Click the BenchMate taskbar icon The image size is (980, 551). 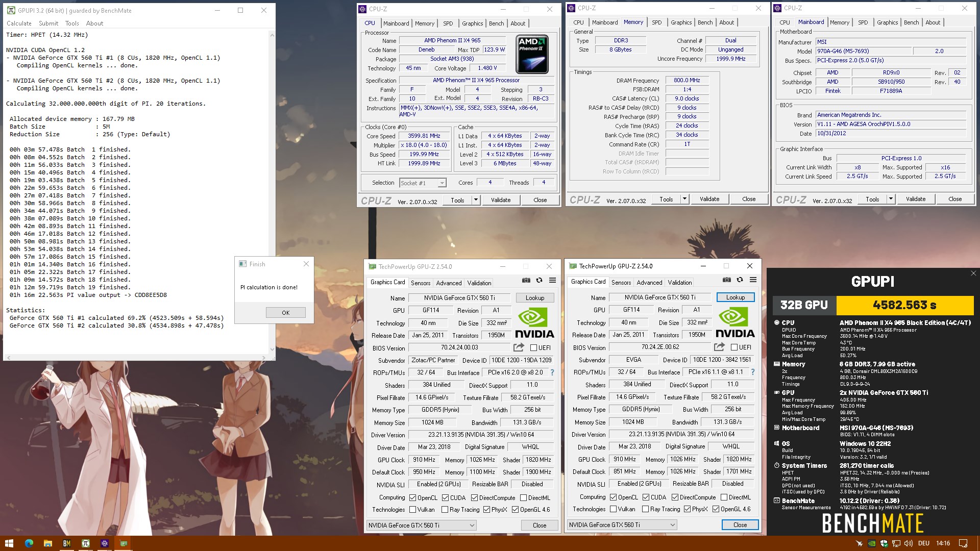[66, 543]
